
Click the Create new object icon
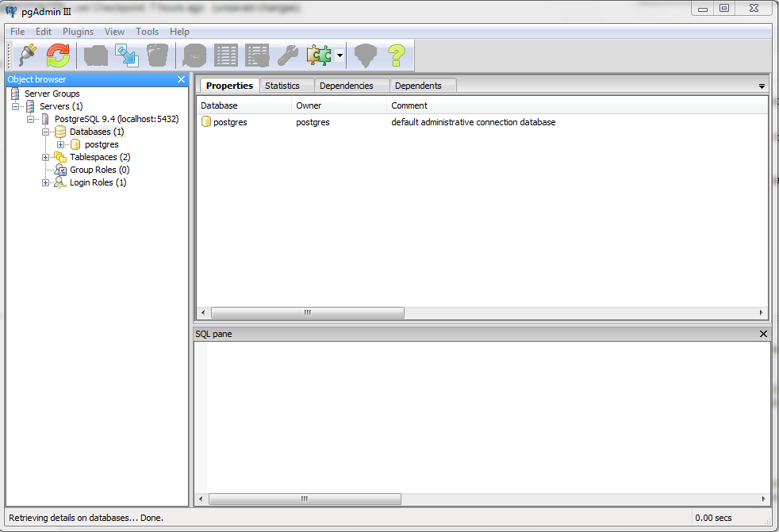point(127,55)
